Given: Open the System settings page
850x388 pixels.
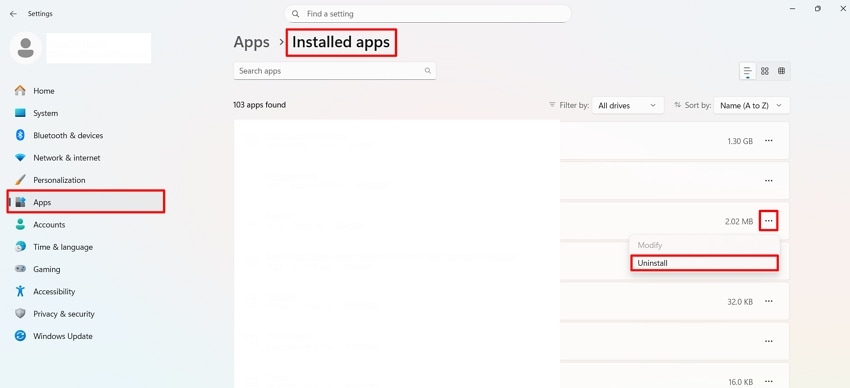Looking at the screenshot, I should (86, 113).
